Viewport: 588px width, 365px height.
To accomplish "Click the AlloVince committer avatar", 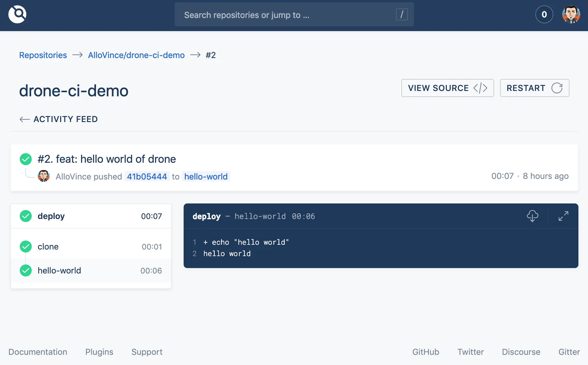I will (x=44, y=176).
